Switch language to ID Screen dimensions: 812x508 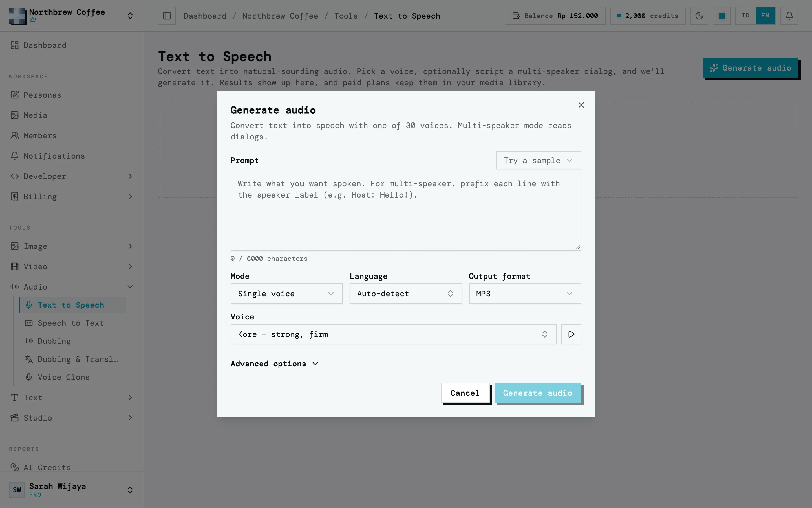point(745,16)
